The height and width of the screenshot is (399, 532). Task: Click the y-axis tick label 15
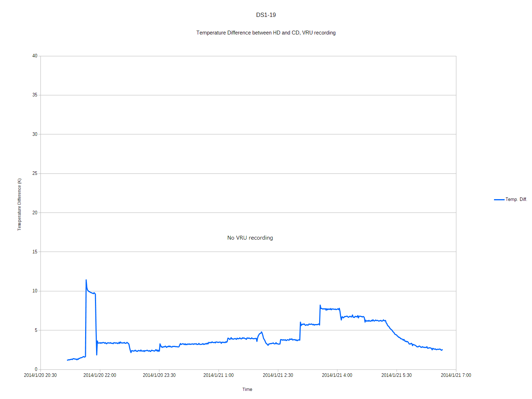35,252
